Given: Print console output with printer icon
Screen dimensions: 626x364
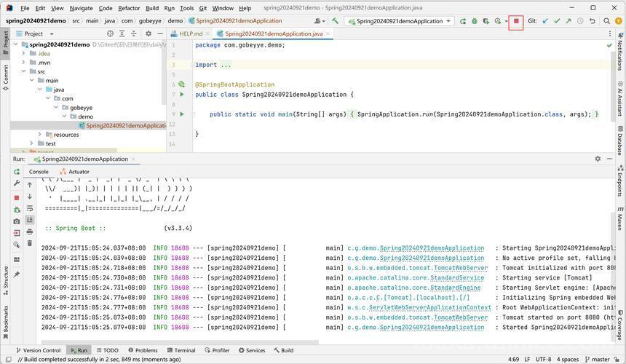Looking at the screenshot, I should coord(30,232).
